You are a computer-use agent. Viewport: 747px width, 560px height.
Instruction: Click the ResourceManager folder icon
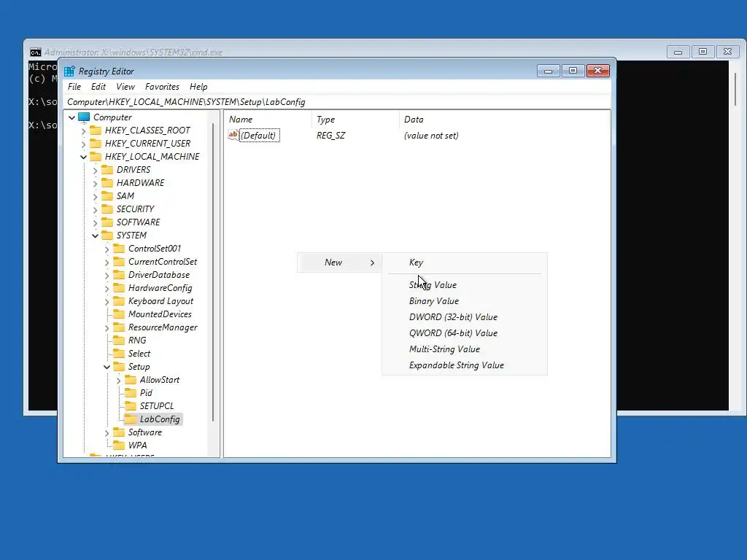119,327
